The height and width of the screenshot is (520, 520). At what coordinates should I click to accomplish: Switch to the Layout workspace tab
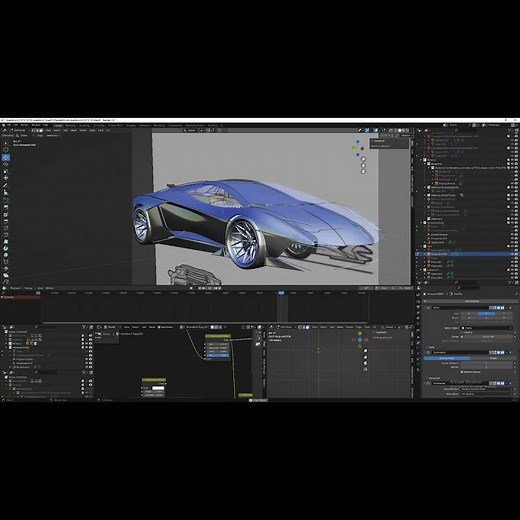coord(58,126)
